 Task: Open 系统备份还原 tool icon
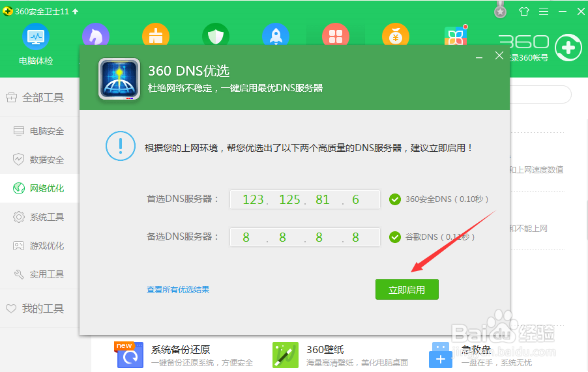click(130, 355)
